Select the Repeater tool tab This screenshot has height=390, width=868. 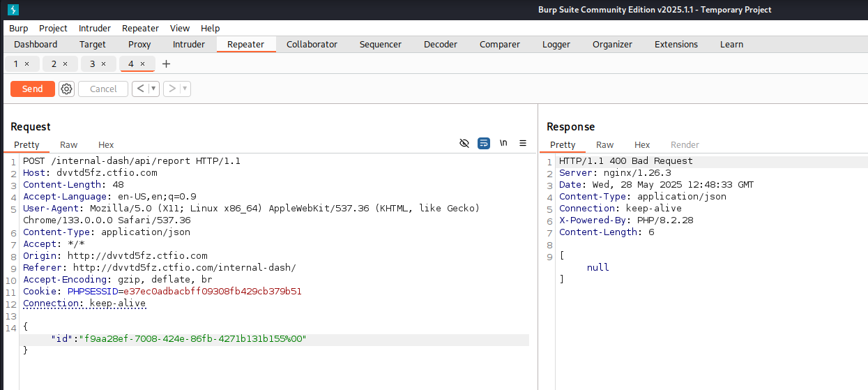click(x=246, y=44)
